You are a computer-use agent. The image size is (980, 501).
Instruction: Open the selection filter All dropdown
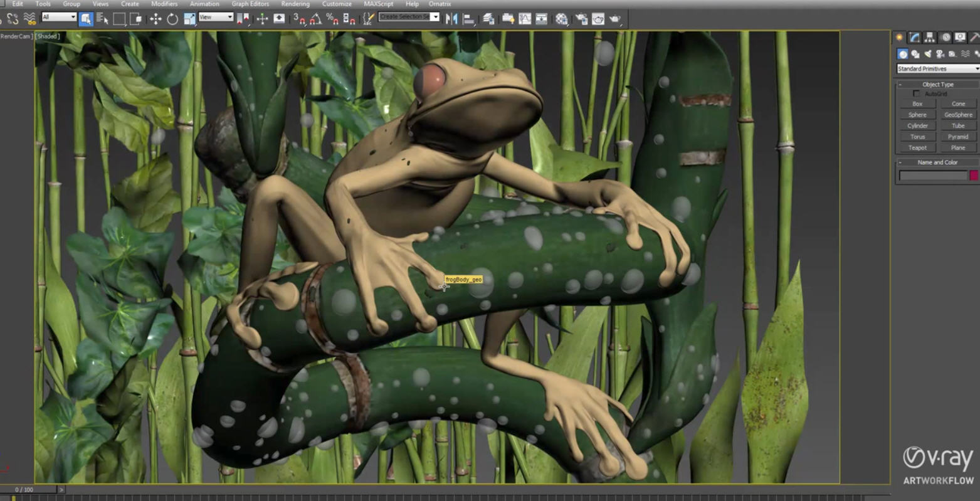59,17
